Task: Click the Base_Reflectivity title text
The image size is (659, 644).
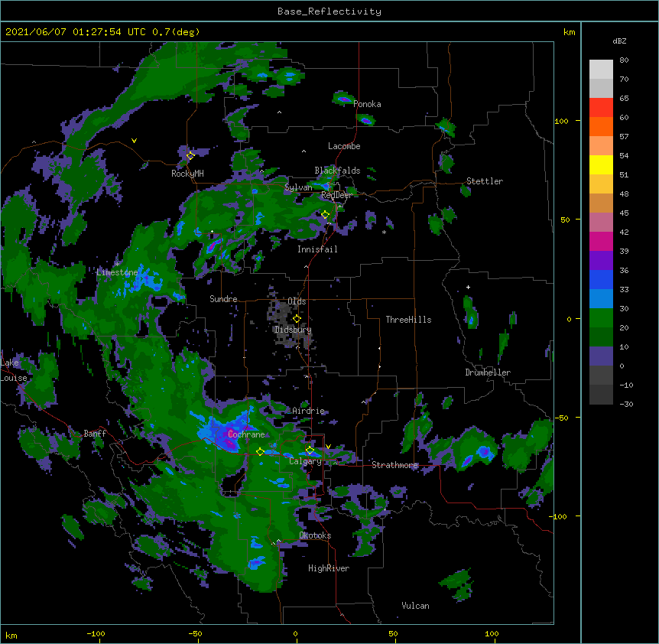Action: pyautogui.click(x=329, y=11)
